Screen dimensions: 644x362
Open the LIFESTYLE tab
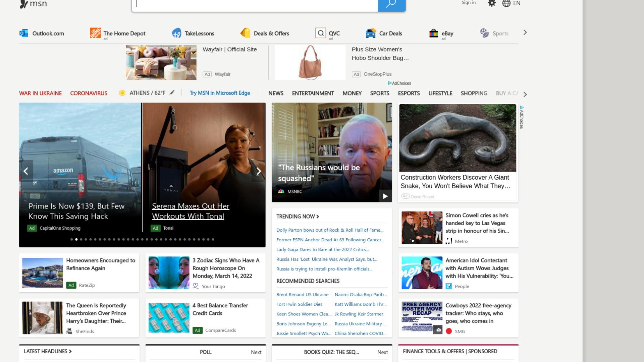pos(440,93)
